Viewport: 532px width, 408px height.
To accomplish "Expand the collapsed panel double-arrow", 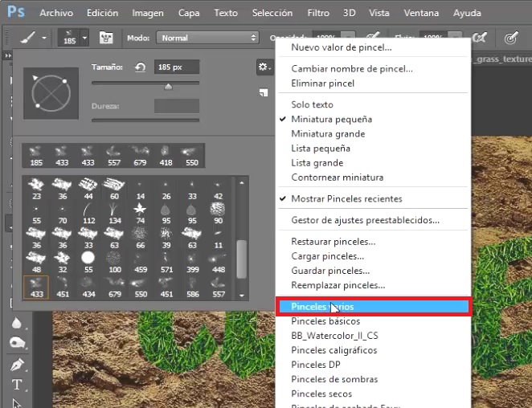I will [x=7, y=55].
